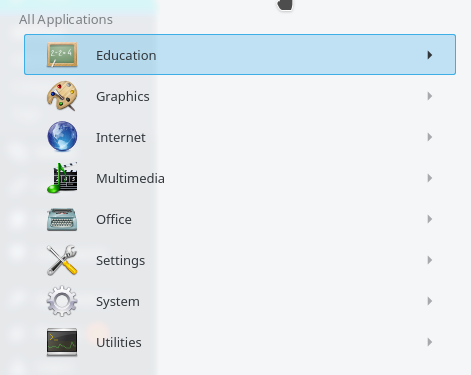Expand the Utilities submenu arrow

[430, 342]
